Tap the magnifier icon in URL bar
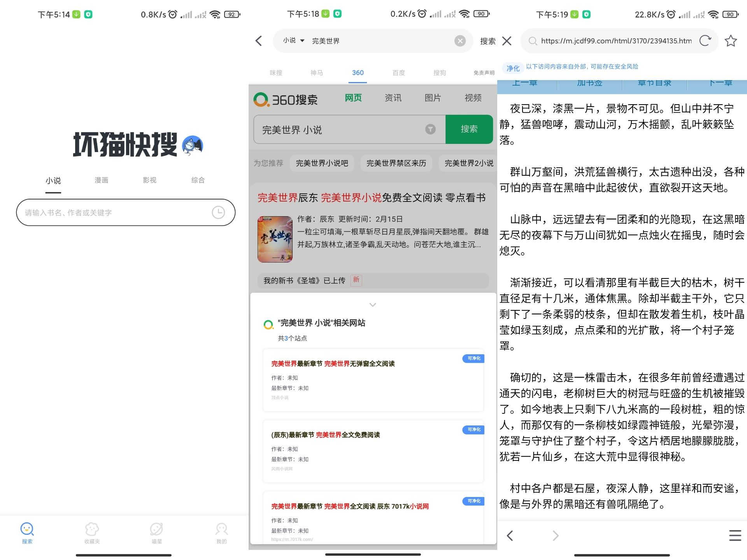The image size is (747, 560). point(532,41)
